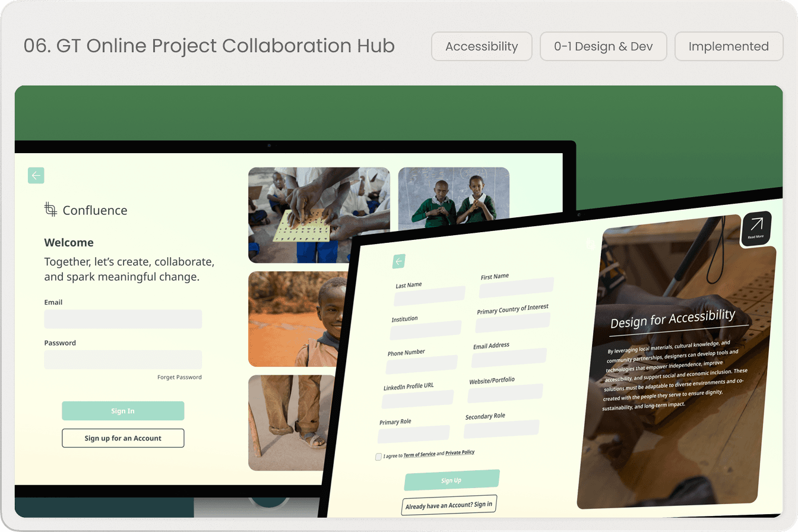Open the Private Policy link
Image resolution: width=798 pixels, height=532 pixels.
460,452
